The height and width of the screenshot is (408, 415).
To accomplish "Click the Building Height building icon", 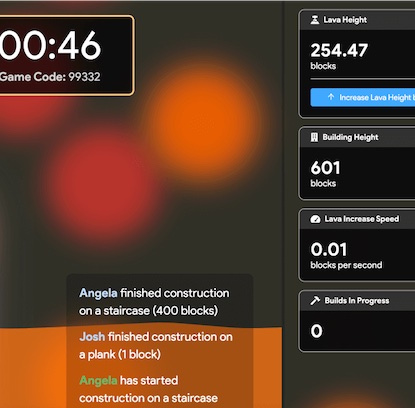I will tap(314, 137).
